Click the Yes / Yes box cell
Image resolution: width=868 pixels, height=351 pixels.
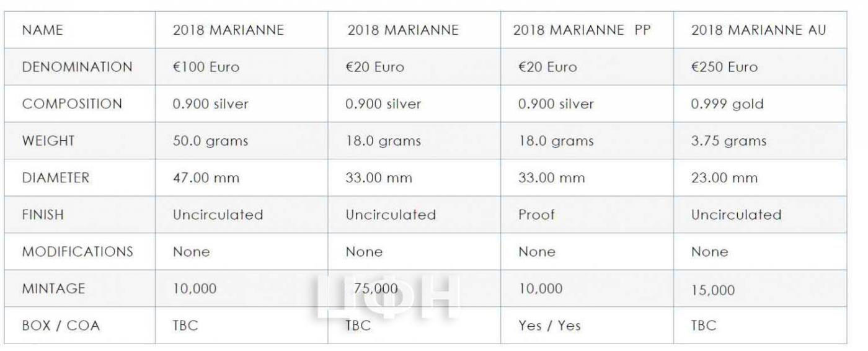click(587, 325)
